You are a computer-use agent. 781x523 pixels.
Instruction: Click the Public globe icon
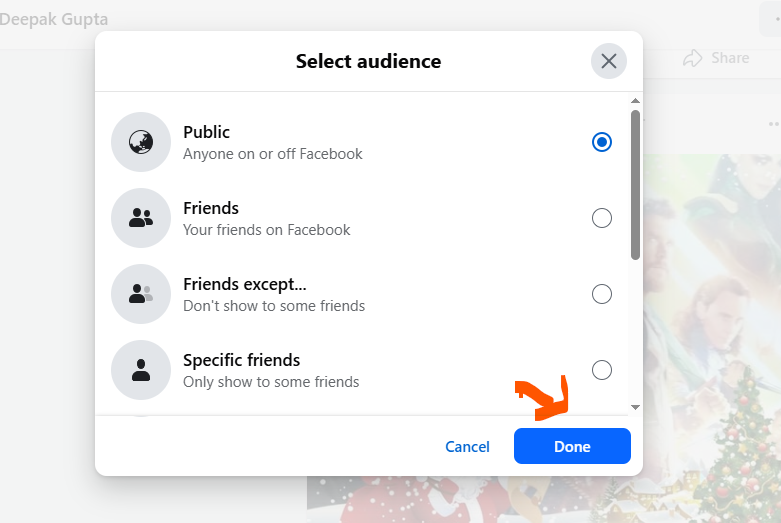[x=141, y=142]
